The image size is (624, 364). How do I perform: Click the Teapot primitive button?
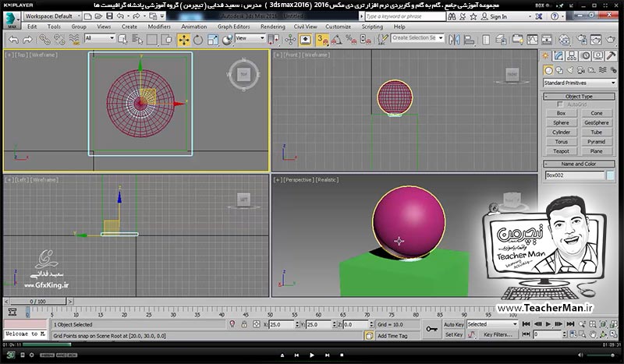pos(561,151)
